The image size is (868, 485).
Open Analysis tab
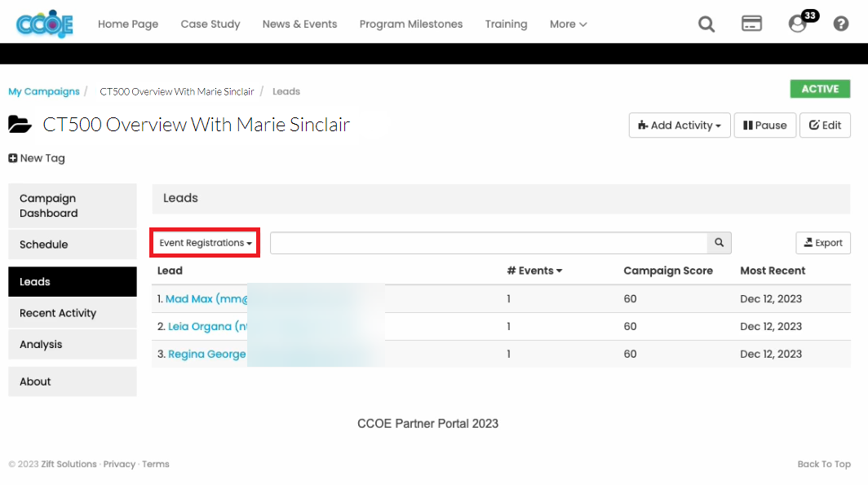pos(73,344)
